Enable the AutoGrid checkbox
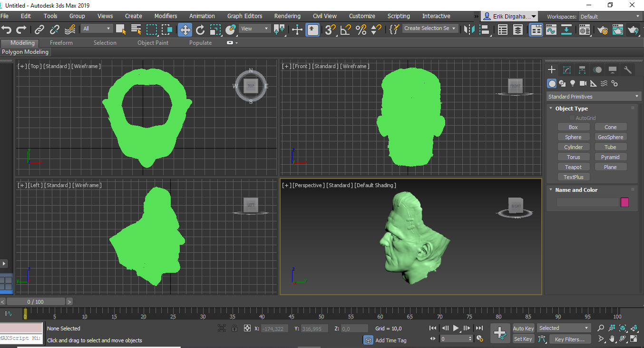644x348 pixels. pos(572,118)
